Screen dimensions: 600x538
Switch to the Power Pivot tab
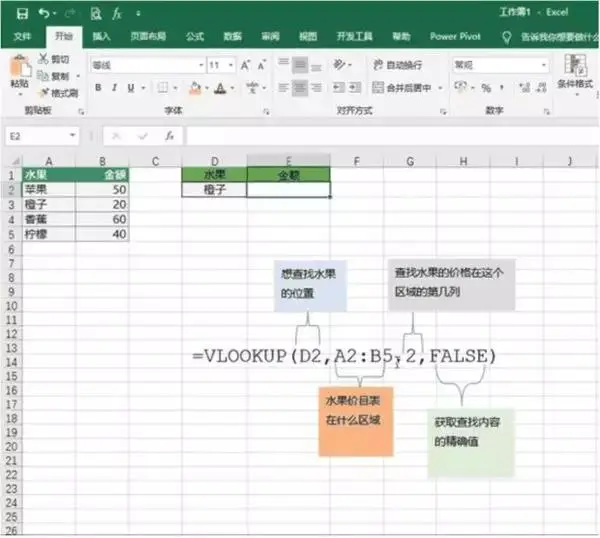[x=455, y=37]
